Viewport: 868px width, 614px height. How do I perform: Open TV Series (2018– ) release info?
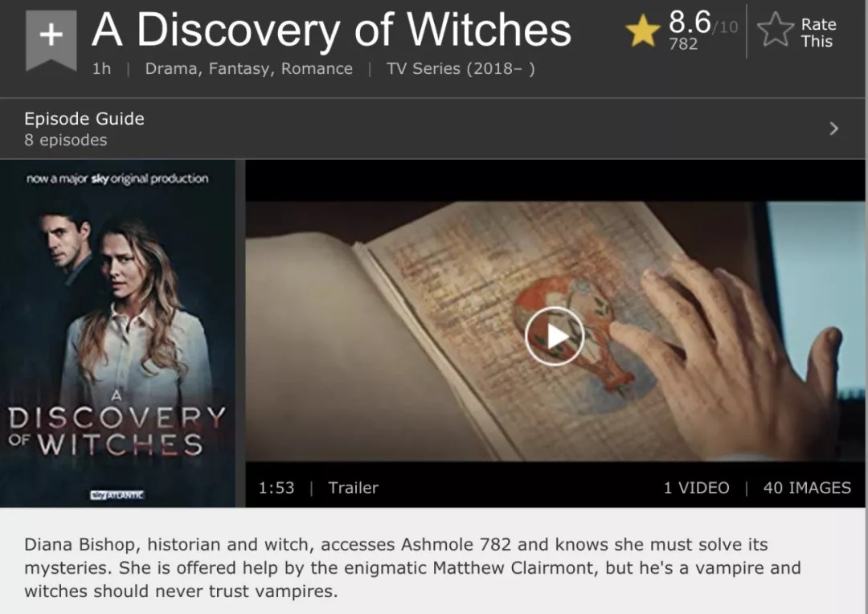tap(461, 68)
